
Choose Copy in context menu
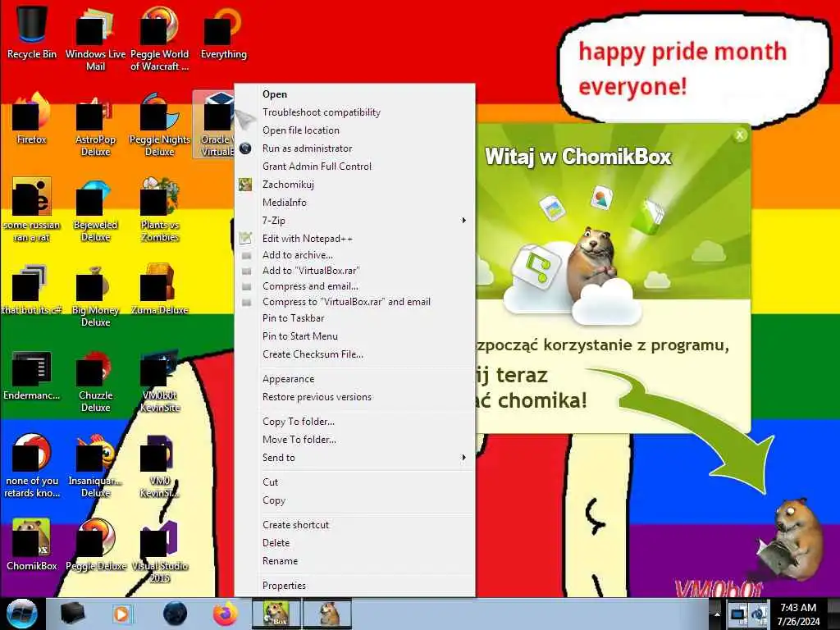(354, 500)
